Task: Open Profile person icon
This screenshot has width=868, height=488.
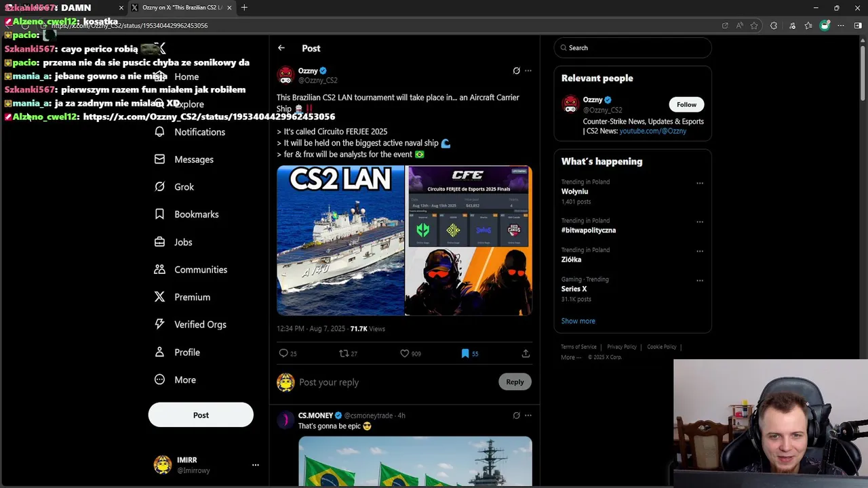Action: tap(159, 352)
